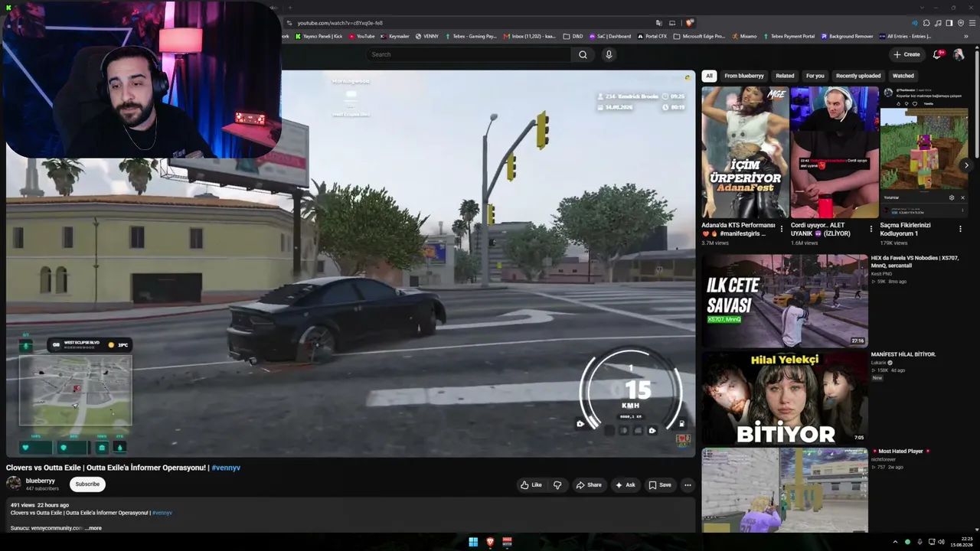
Task: Click the YouTube search magnifier button
Action: [583, 54]
